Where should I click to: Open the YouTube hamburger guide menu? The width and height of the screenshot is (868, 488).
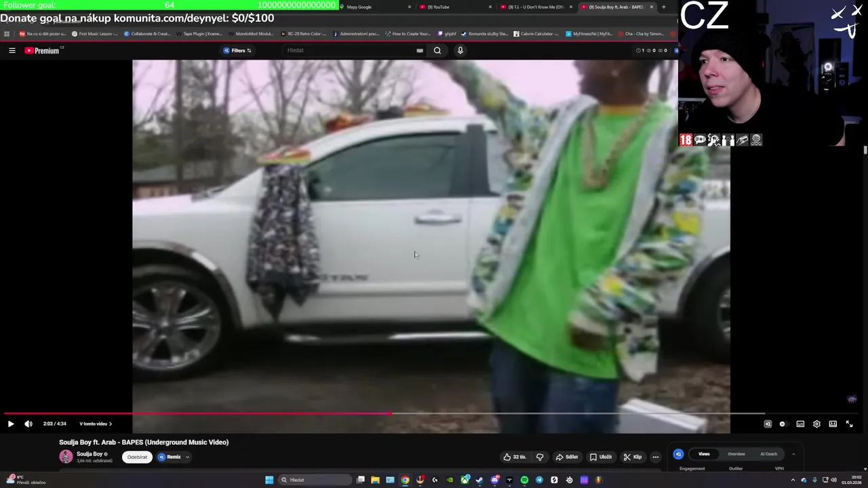(x=12, y=50)
